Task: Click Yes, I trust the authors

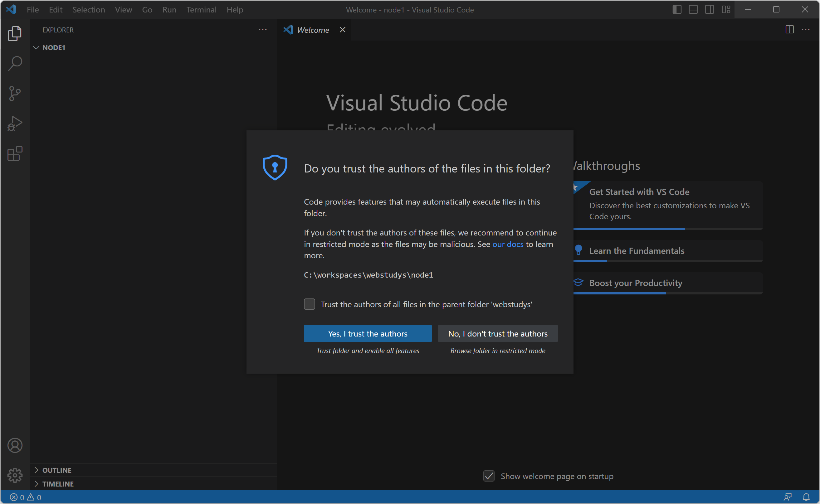Action: [x=368, y=333]
